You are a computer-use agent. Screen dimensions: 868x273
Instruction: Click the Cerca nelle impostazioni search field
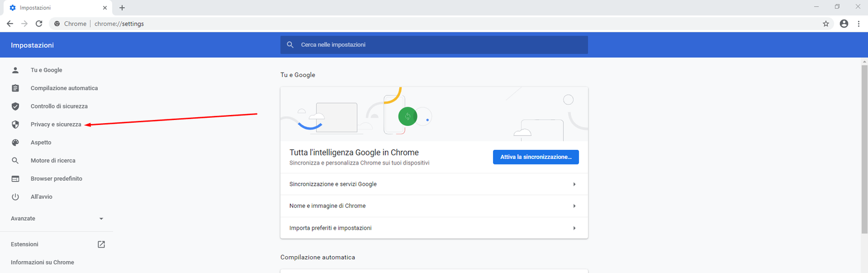[x=434, y=45]
